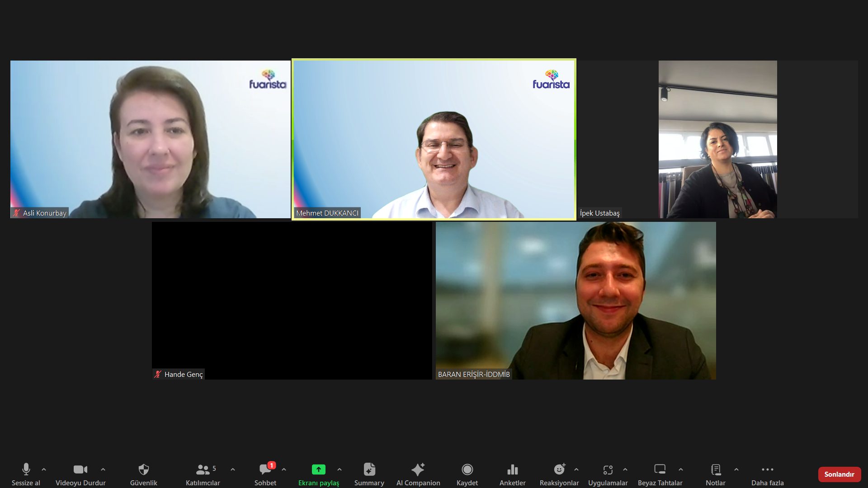Expand arrow next to Katılımcılar
The height and width of the screenshot is (488, 868).
233,469
